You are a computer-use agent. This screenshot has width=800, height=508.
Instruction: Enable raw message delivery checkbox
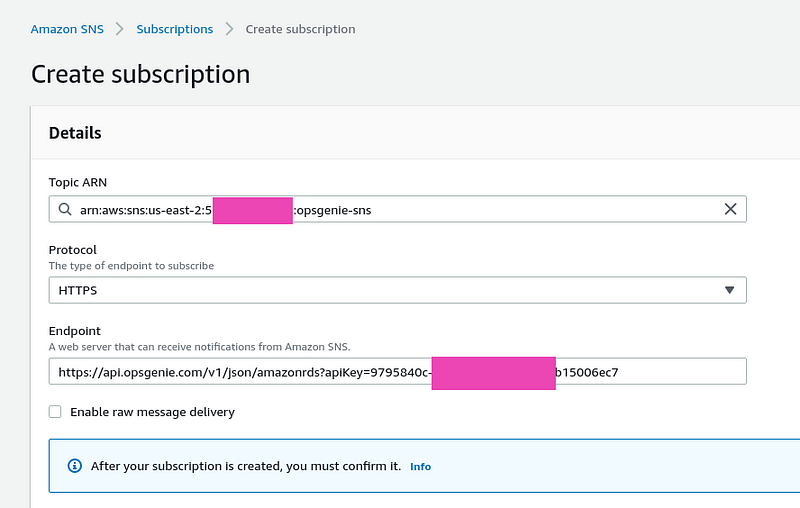pos(55,412)
